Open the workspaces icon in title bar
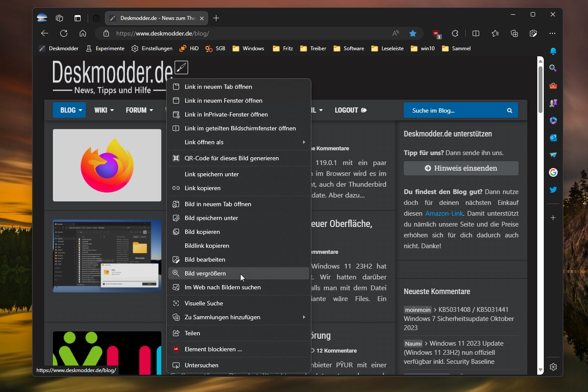This screenshot has height=392, width=588. [x=59, y=18]
